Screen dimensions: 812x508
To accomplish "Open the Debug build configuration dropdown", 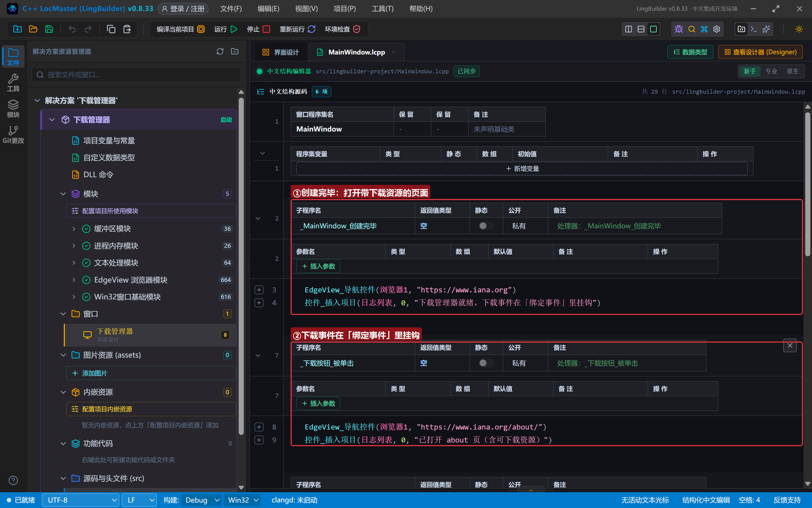I will click(201, 500).
